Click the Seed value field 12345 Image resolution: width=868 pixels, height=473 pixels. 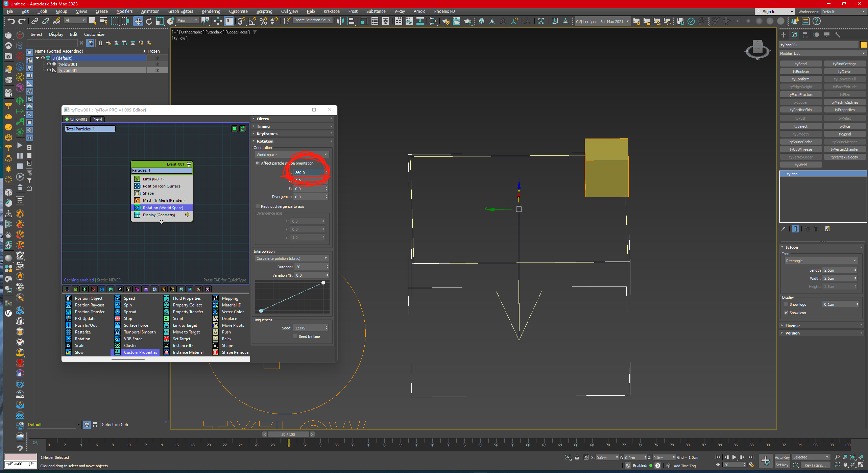click(308, 328)
